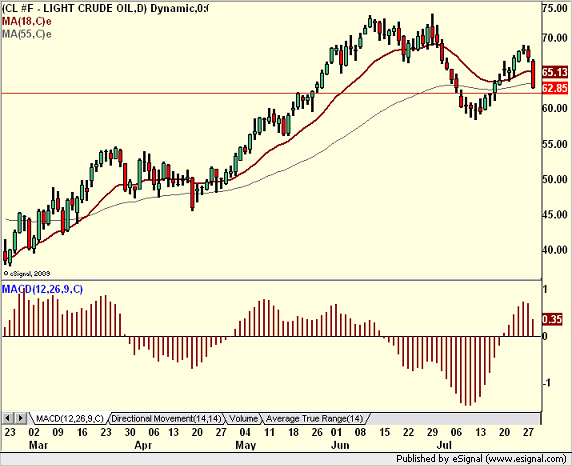Click the 50.00 price axis label
The width and height of the screenshot is (572, 466).
click(555, 179)
